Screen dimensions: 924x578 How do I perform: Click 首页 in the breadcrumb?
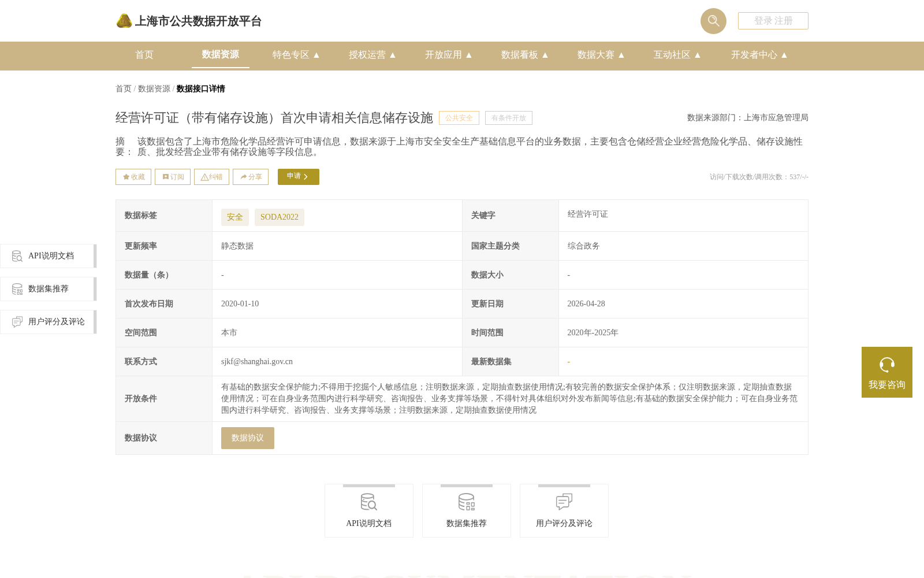(124, 88)
